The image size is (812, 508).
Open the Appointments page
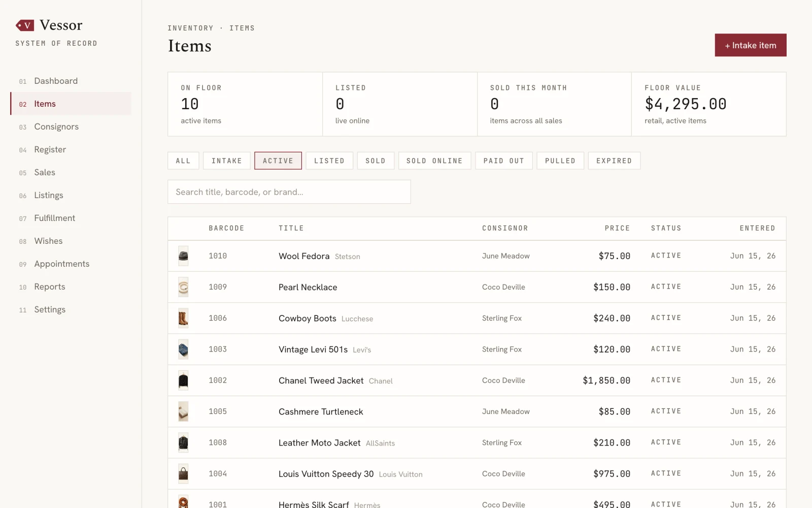[x=71, y=264]
